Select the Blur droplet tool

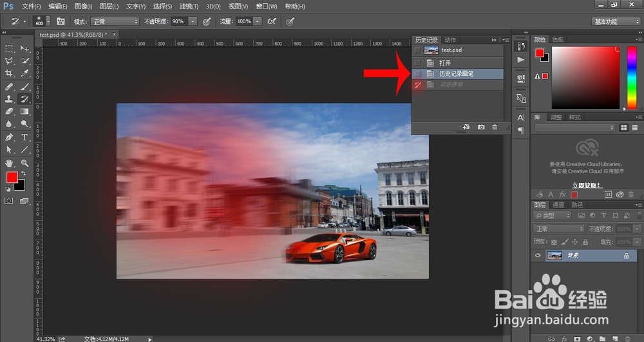[x=9, y=124]
